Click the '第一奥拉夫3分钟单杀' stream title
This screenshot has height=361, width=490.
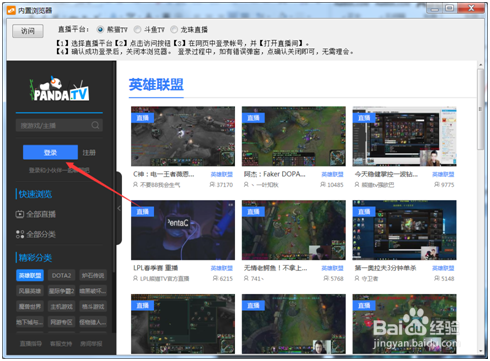(385, 268)
